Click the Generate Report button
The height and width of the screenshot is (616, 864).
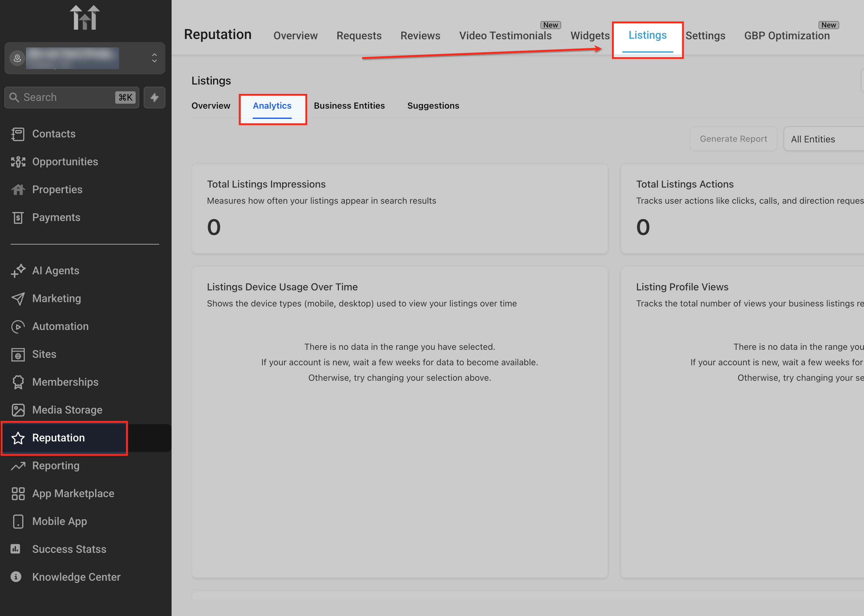pyautogui.click(x=733, y=139)
